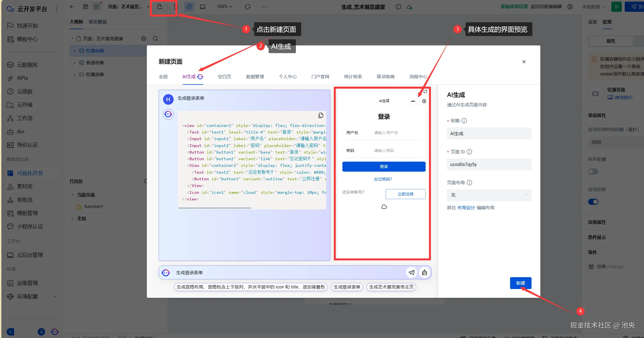Open the 页面布局 dropdown
The height and width of the screenshot is (338, 644).
click(489, 195)
